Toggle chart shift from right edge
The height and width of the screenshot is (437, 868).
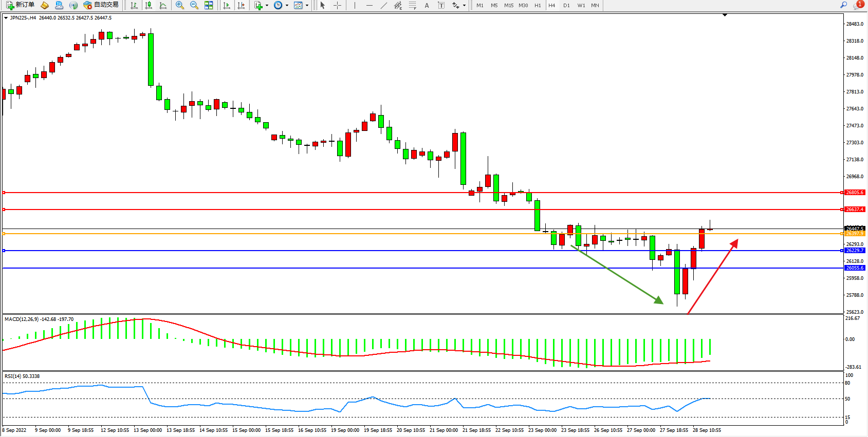pyautogui.click(x=241, y=5)
